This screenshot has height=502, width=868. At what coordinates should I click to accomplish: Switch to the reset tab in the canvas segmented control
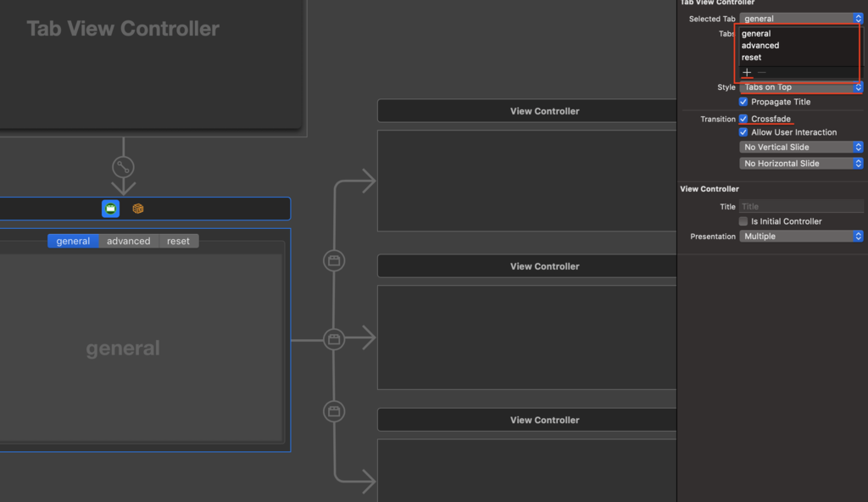178,241
